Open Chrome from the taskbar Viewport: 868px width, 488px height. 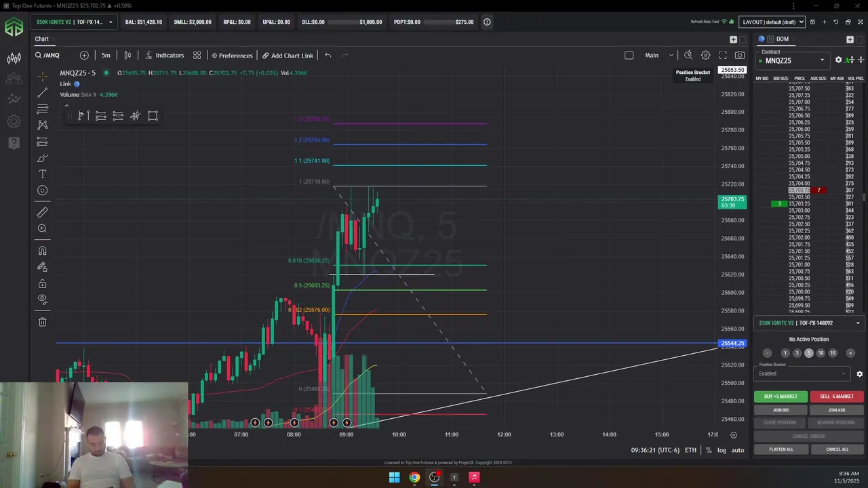coord(414,477)
